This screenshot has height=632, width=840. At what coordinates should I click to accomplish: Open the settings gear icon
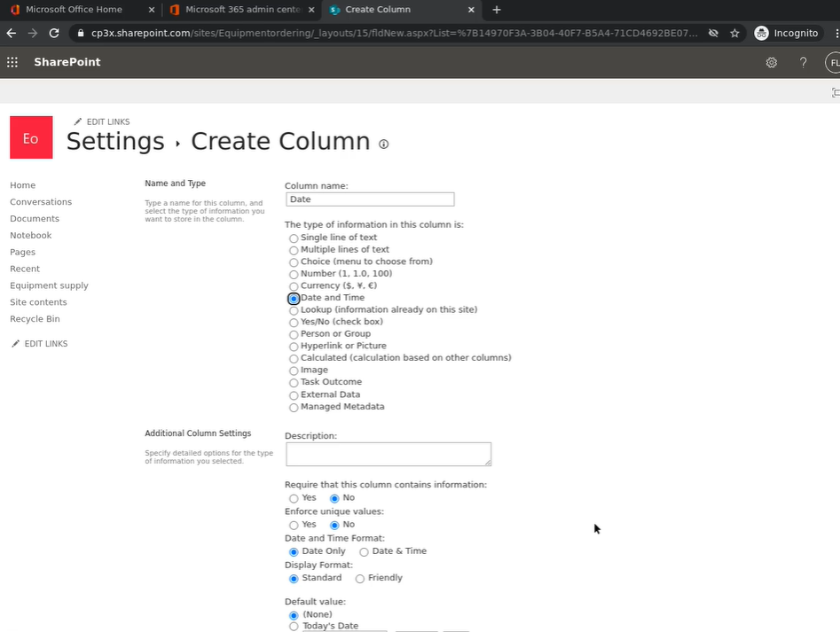pyautogui.click(x=772, y=62)
